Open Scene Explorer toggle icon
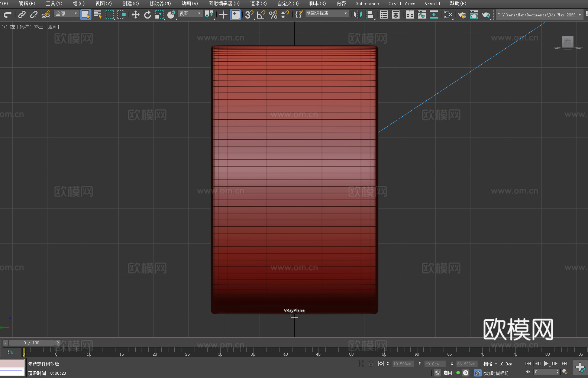The width and height of the screenshot is (588, 378). 384,14
